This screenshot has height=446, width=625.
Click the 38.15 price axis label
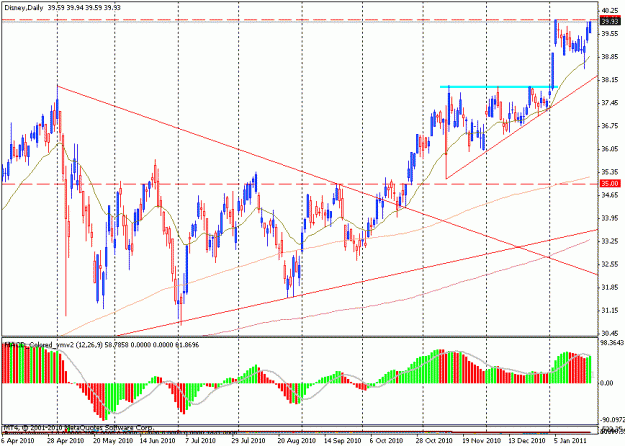click(610, 80)
